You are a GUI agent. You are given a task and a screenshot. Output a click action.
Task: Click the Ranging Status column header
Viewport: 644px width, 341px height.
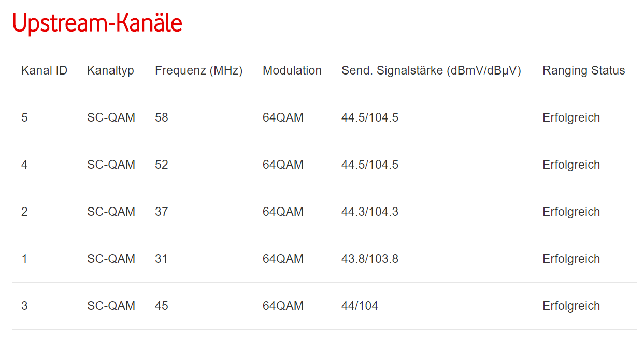pyautogui.click(x=583, y=70)
